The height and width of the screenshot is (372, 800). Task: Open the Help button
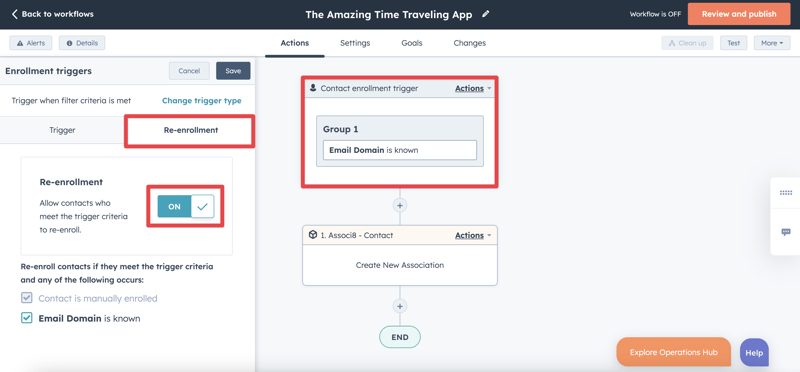pos(754,353)
